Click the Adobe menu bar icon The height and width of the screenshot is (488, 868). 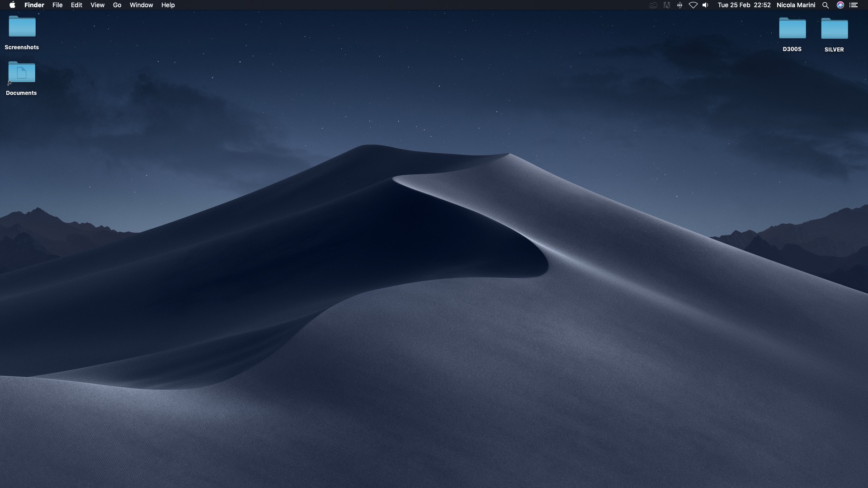tap(666, 5)
